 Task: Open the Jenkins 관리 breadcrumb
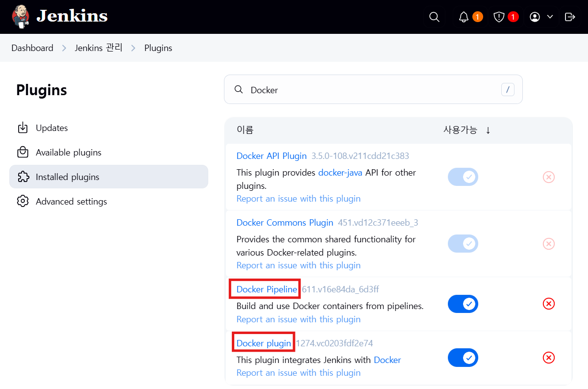pos(98,48)
